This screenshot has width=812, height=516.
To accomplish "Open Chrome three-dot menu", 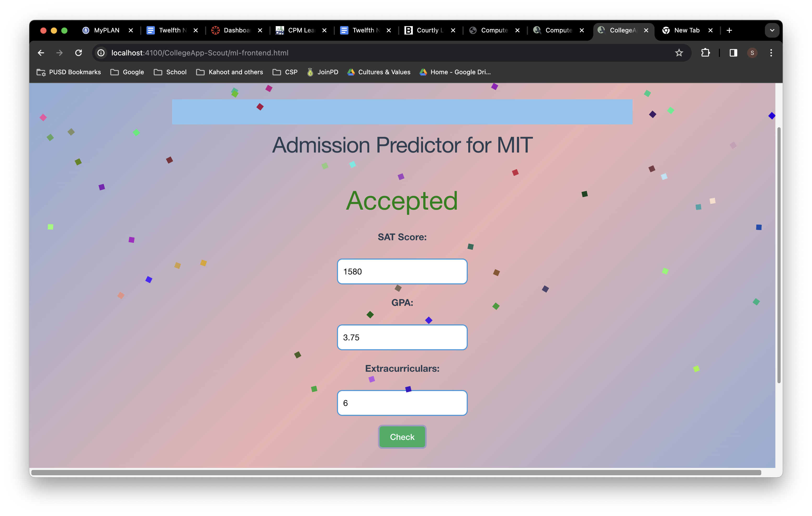I will coord(771,53).
